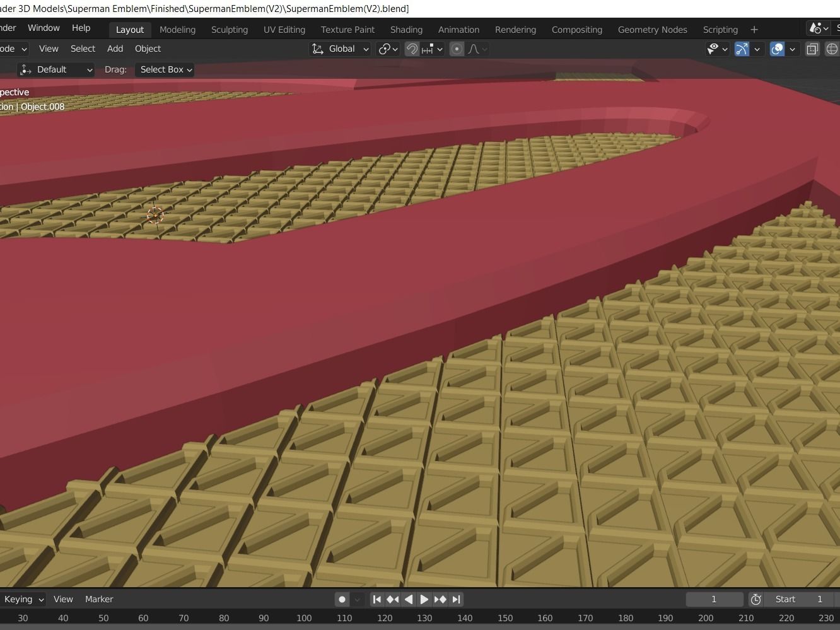Open the Geometry Nodes workspace tab
Image resolution: width=840 pixels, height=630 pixels.
(653, 30)
